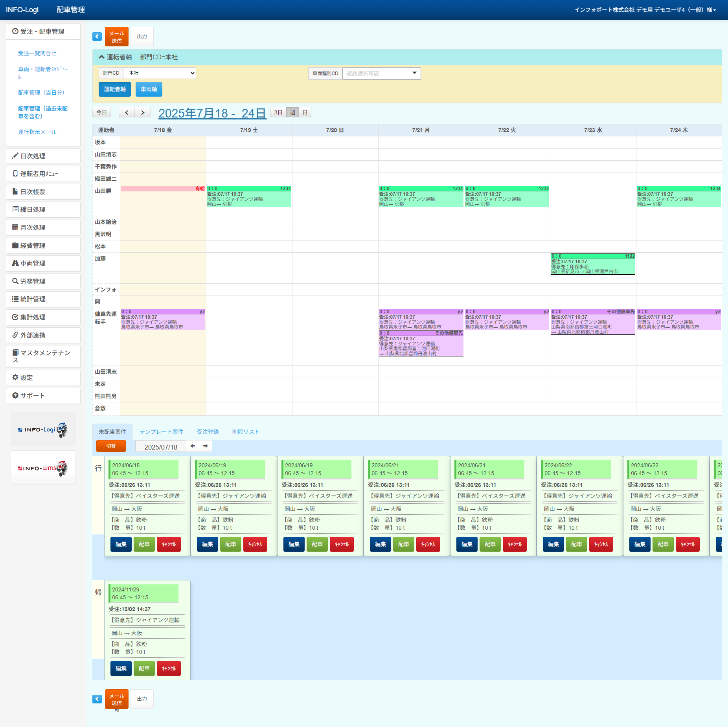The height and width of the screenshot is (727, 728).
Task: Open the 車両種別CD multi-select dropdown
Action: pyautogui.click(x=381, y=73)
